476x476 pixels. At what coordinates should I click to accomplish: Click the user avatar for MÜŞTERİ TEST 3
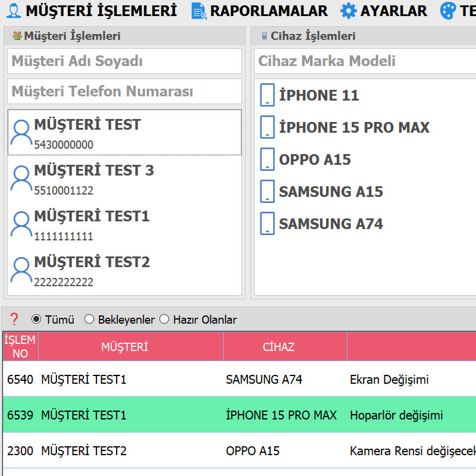click(21, 178)
